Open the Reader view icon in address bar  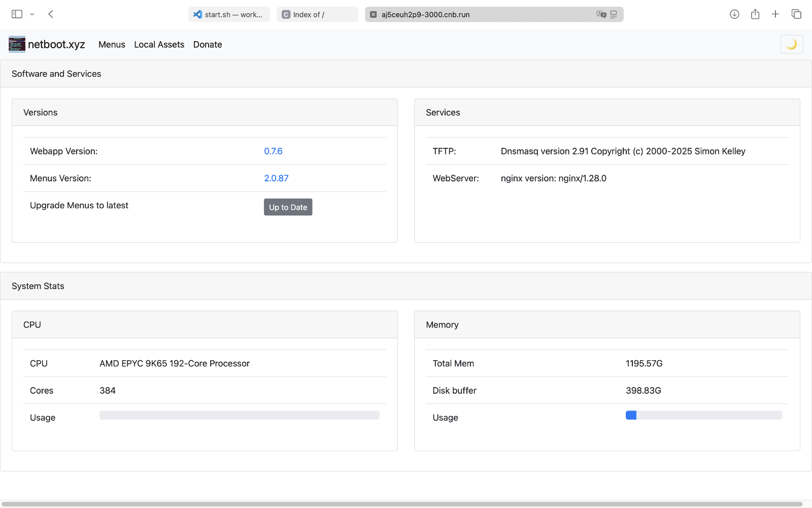[x=614, y=15]
